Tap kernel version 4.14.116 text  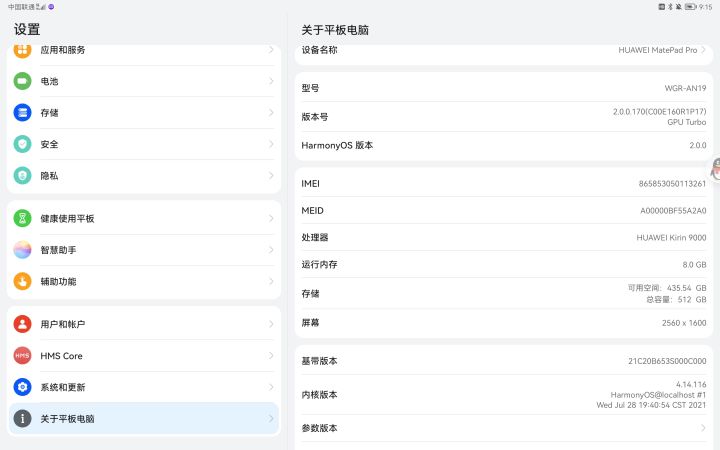point(691,384)
